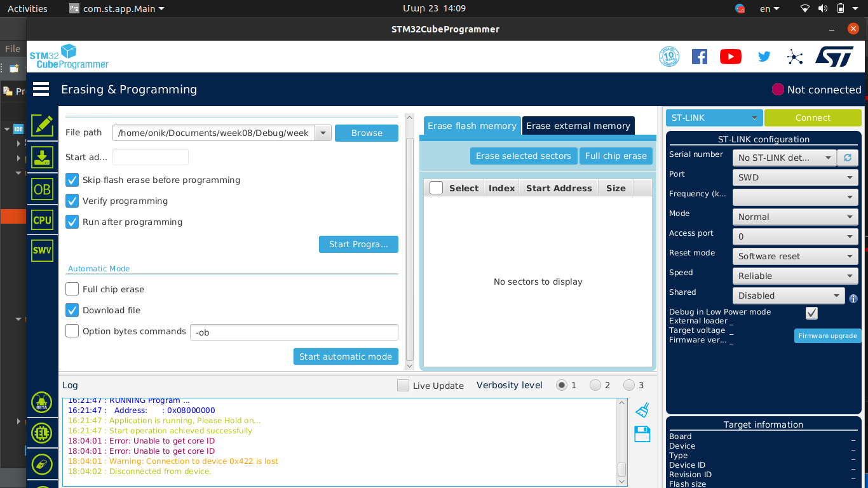
Task: Open the network status tray icon
Action: [805, 8]
